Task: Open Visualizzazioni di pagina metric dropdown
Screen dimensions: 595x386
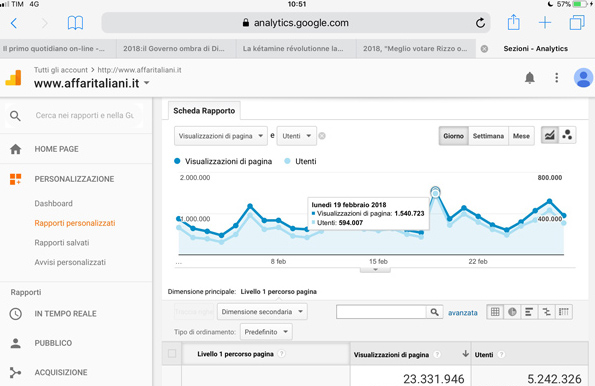Action: point(221,136)
